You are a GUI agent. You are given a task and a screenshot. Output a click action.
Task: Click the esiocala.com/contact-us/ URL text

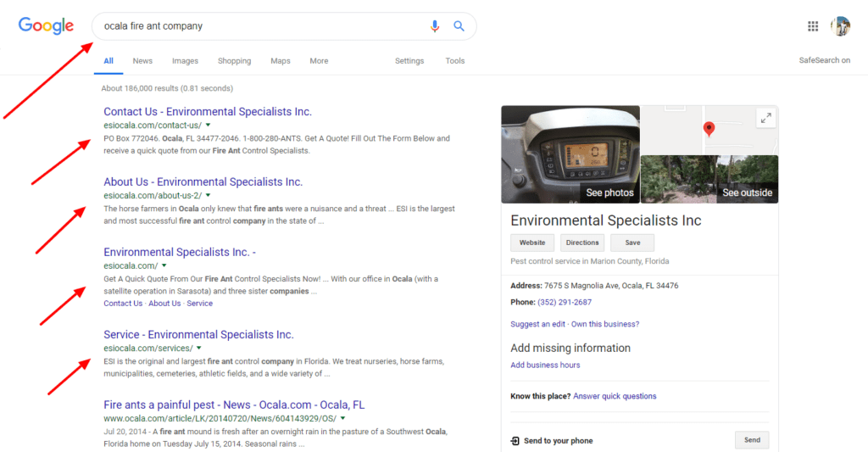click(x=153, y=126)
